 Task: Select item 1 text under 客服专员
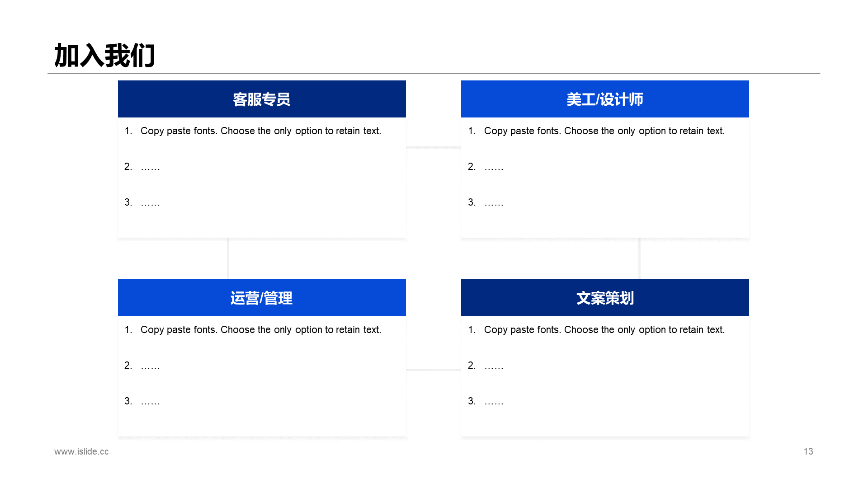tap(261, 131)
